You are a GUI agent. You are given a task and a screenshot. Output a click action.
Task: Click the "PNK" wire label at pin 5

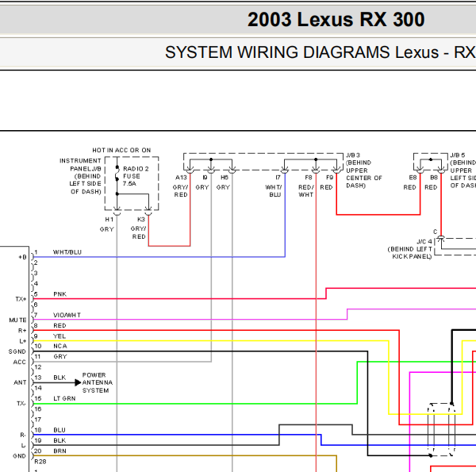click(x=59, y=294)
